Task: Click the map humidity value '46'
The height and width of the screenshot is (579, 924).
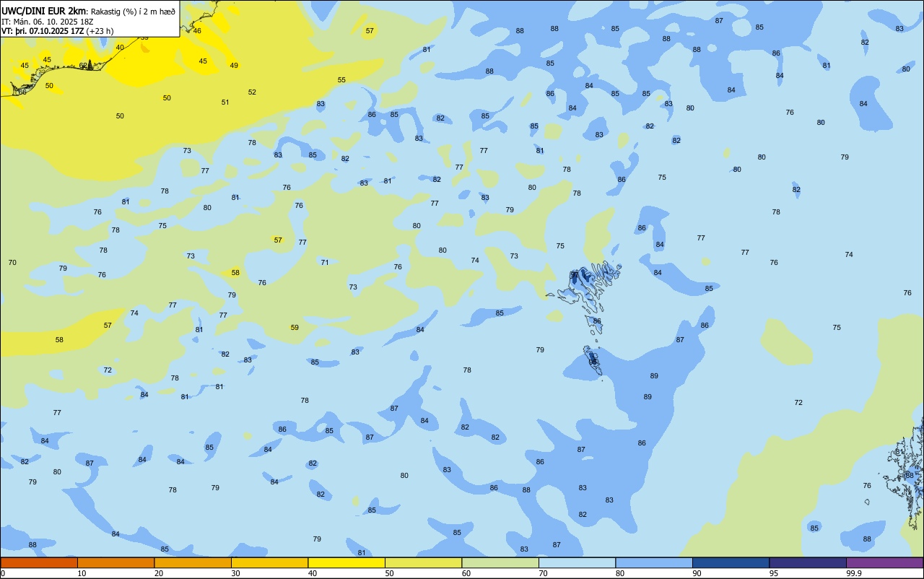Action: [197, 30]
